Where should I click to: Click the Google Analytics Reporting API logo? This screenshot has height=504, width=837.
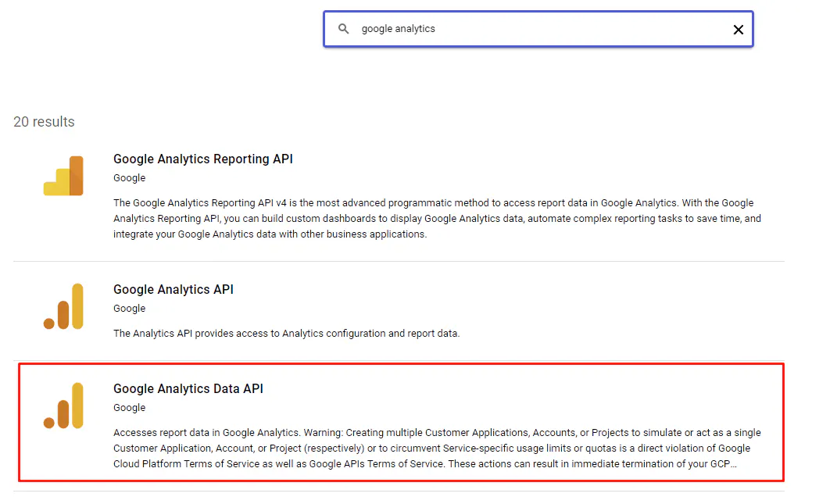pos(63,176)
